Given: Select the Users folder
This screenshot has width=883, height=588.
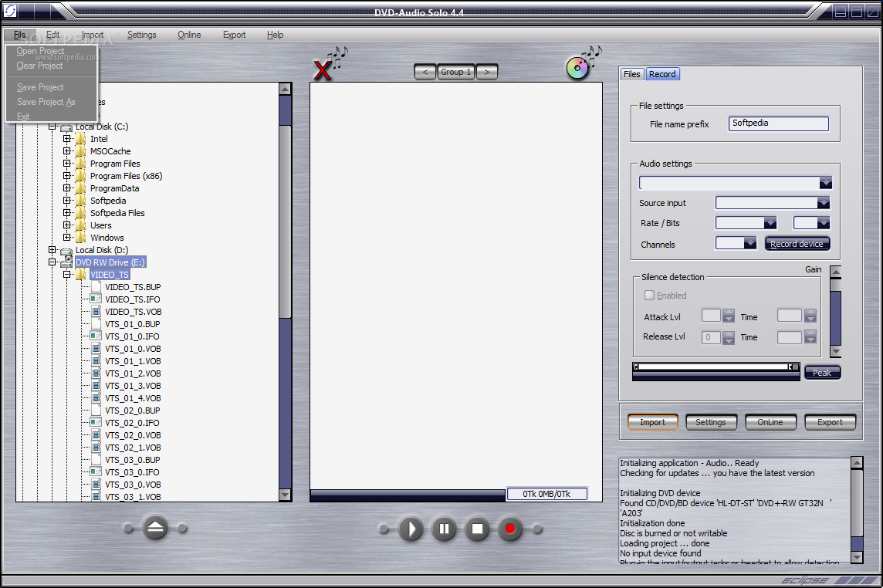Looking at the screenshot, I should [x=101, y=225].
